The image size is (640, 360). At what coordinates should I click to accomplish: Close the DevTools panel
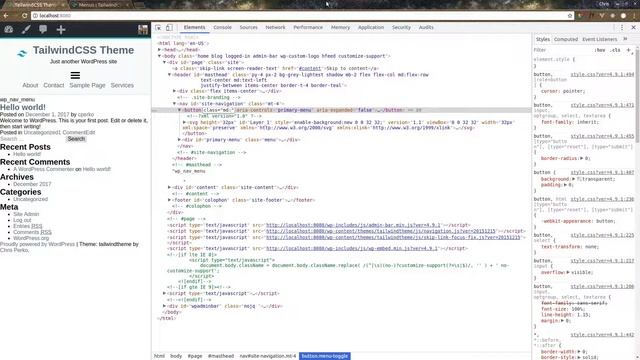pyautogui.click(x=633, y=27)
